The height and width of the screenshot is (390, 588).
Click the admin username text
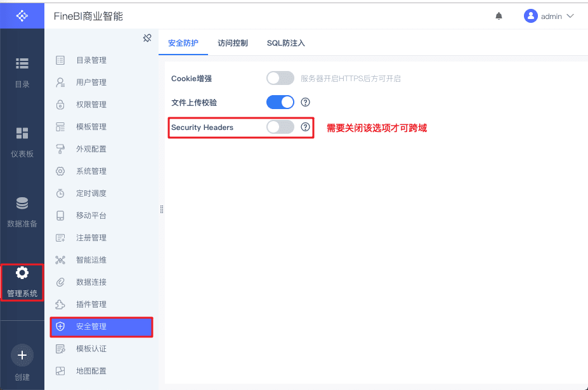(551, 16)
